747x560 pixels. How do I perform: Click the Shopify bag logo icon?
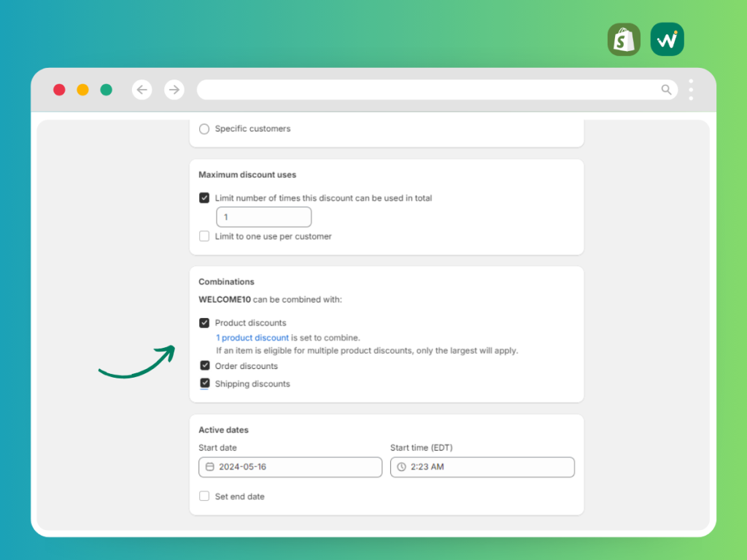coord(624,39)
